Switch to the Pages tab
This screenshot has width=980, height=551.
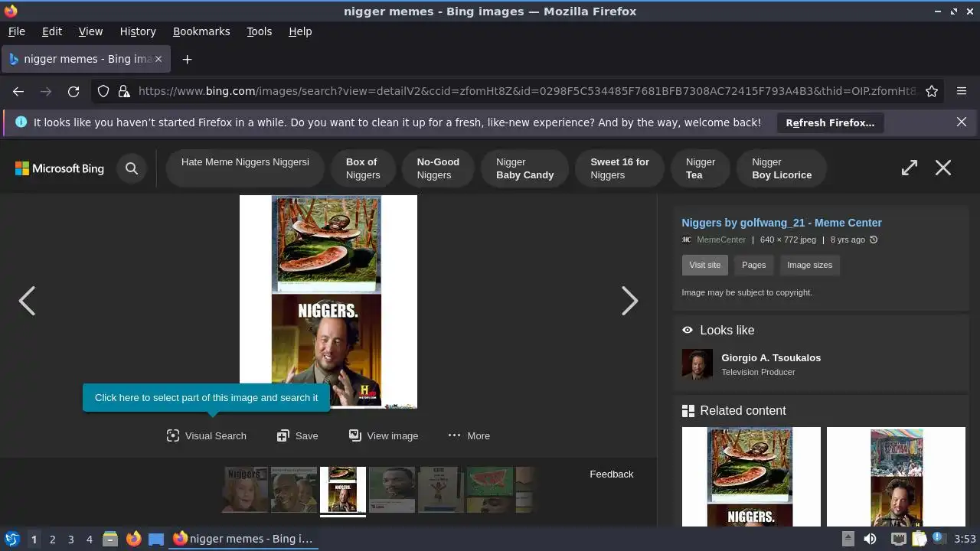coord(753,265)
